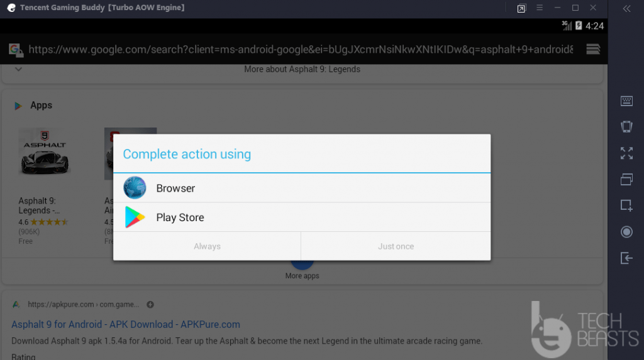Viewport: 644px width, 360px height.
Task: Take a screenshot with the crop-plus icon
Action: point(626,205)
